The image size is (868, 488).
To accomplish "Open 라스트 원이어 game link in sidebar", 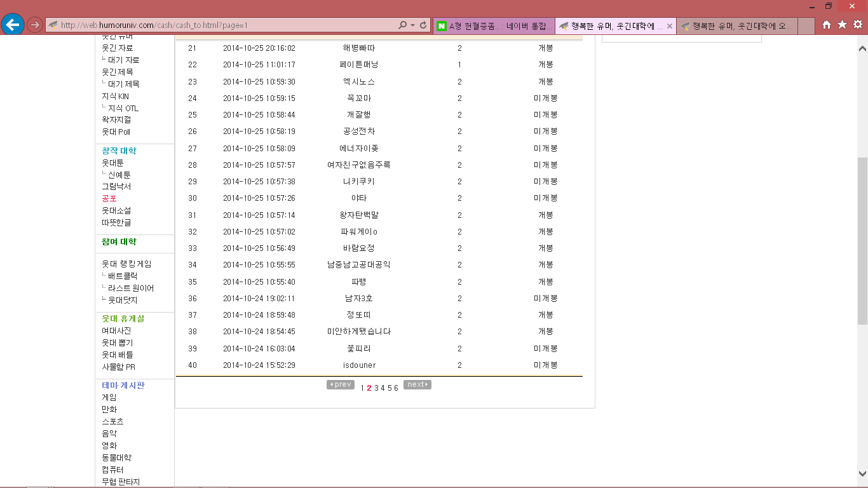I will 130,288.
